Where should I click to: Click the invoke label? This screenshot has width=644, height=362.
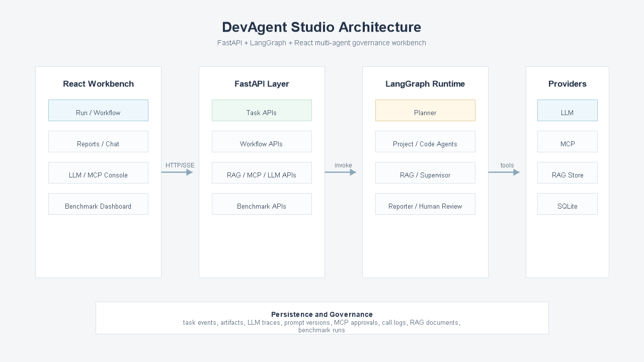(x=344, y=165)
